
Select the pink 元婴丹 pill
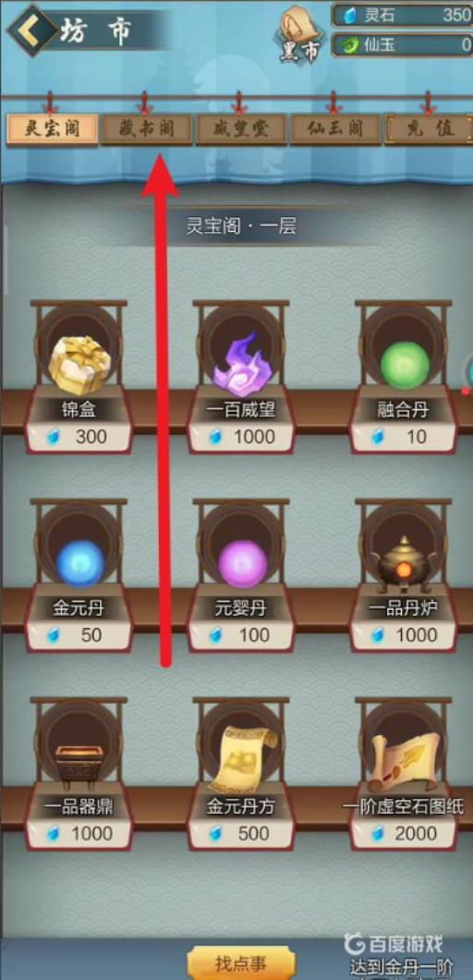coord(241,563)
